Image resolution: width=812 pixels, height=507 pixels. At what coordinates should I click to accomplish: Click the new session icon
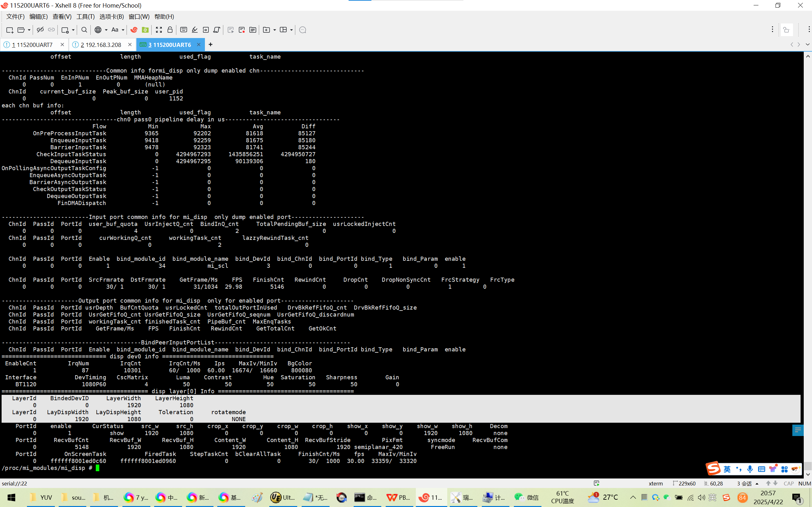pos(10,30)
